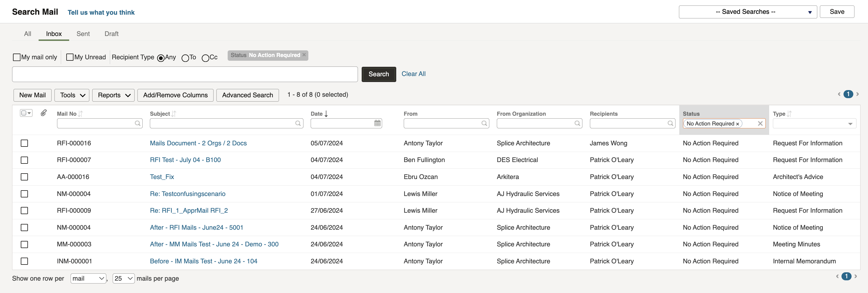The image size is (868, 293).
Task: Click the New Mail button
Action: (32, 95)
